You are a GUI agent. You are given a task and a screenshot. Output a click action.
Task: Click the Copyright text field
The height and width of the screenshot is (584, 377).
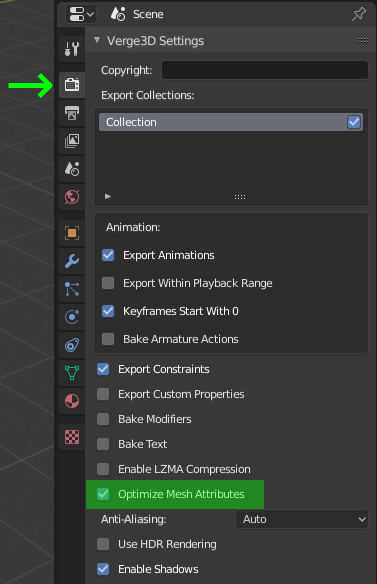click(x=265, y=70)
